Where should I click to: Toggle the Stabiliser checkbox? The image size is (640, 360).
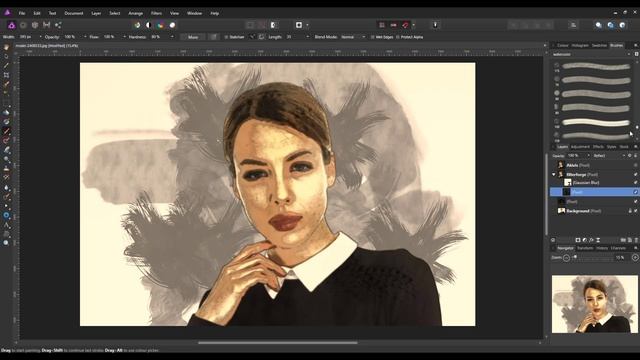[x=226, y=37]
